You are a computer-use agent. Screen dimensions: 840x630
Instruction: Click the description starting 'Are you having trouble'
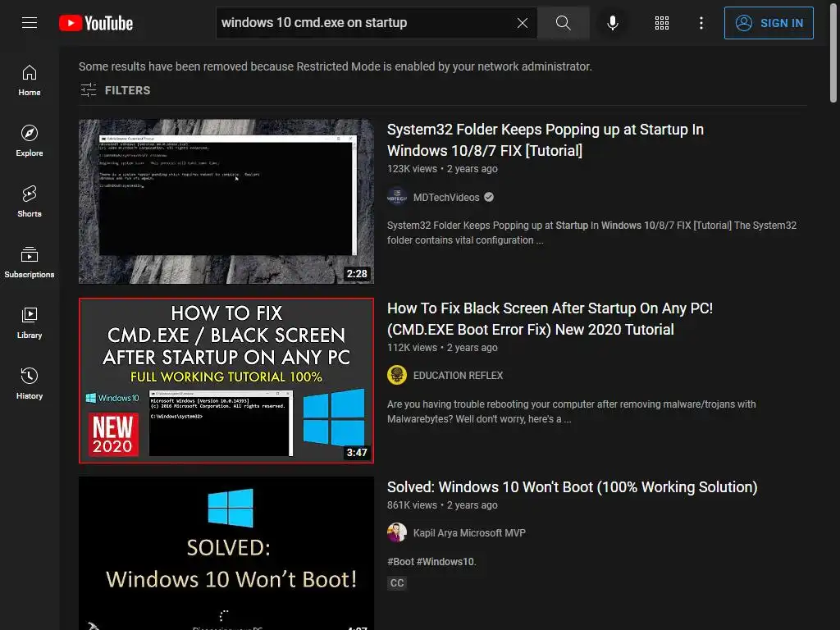coord(572,412)
